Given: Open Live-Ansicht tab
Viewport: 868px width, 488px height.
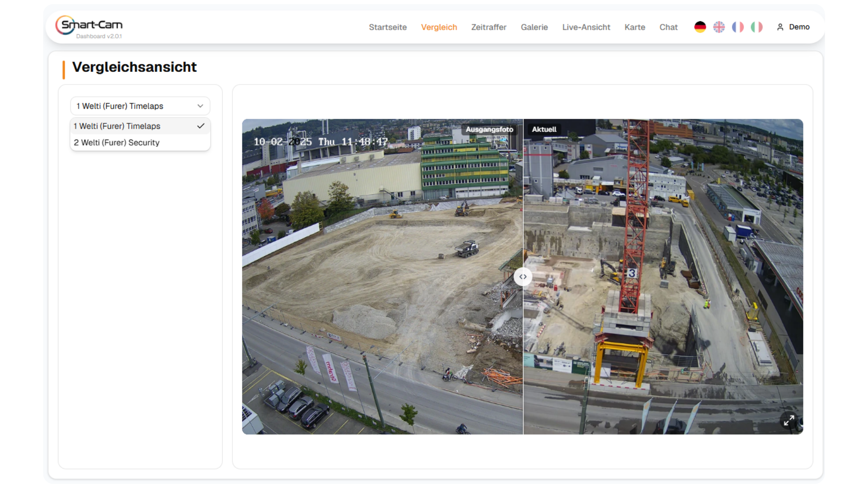Looking at the screenshot, I should (x=586, y=27).
